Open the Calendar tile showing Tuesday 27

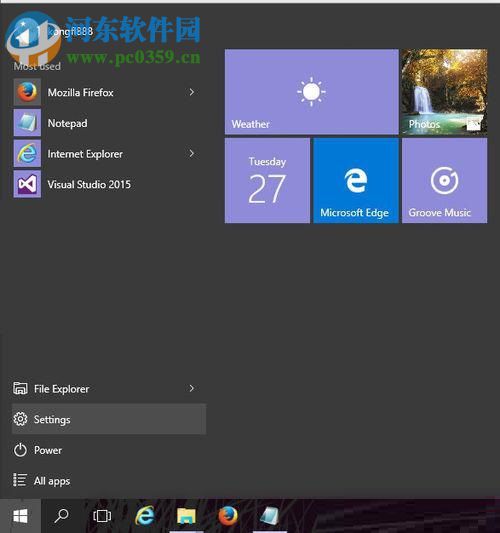coord(267,180)
